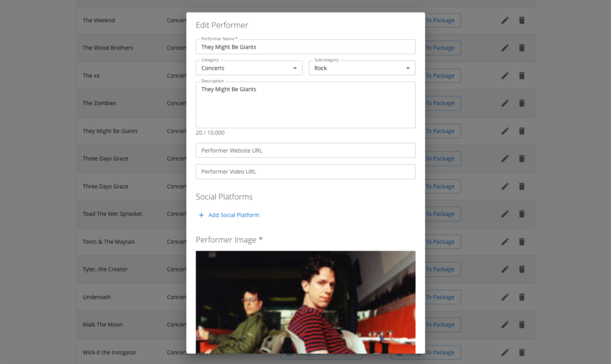
Task: Click To Package button in Walk The Moon row
Action: [x=443, y=325]
